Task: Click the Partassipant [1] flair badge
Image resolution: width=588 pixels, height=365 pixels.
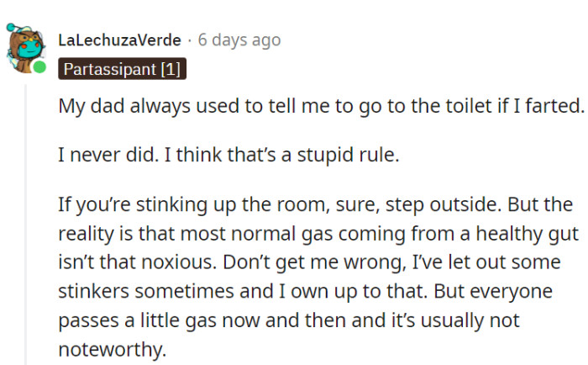Action: point(122,69)
